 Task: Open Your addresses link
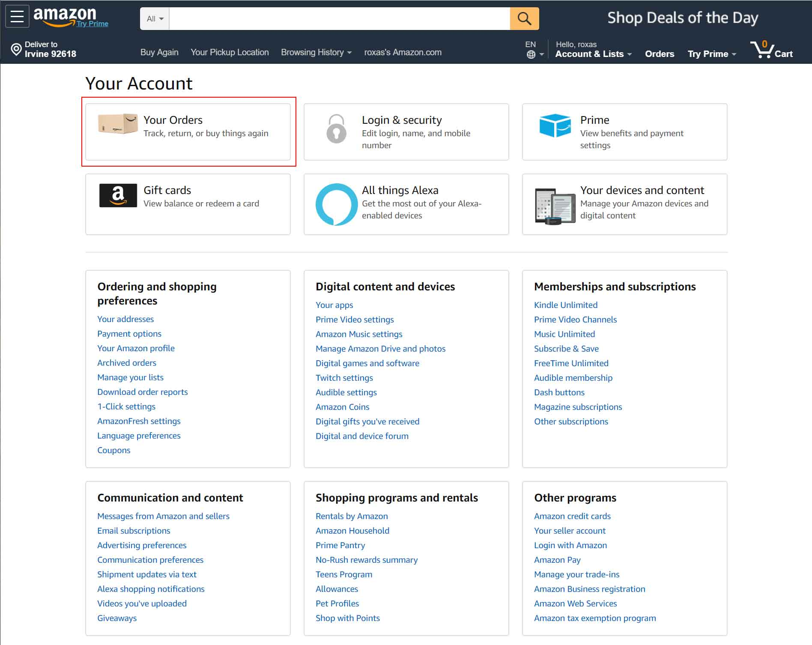125,319
